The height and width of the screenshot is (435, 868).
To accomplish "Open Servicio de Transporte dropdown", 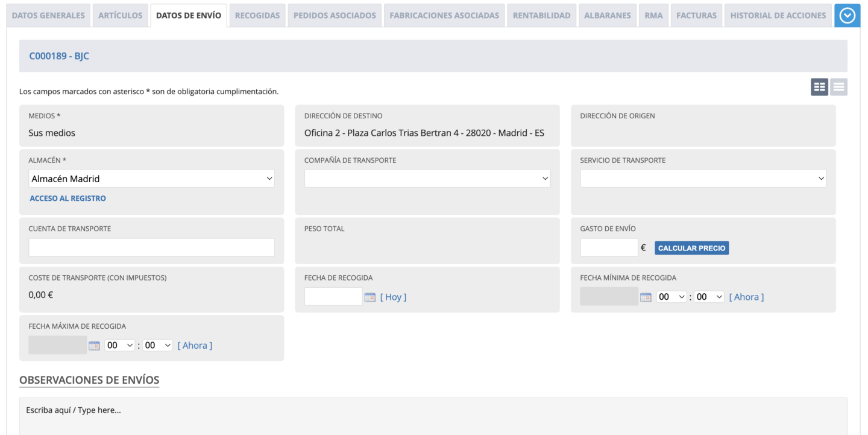I will click(x=703, y=179).
